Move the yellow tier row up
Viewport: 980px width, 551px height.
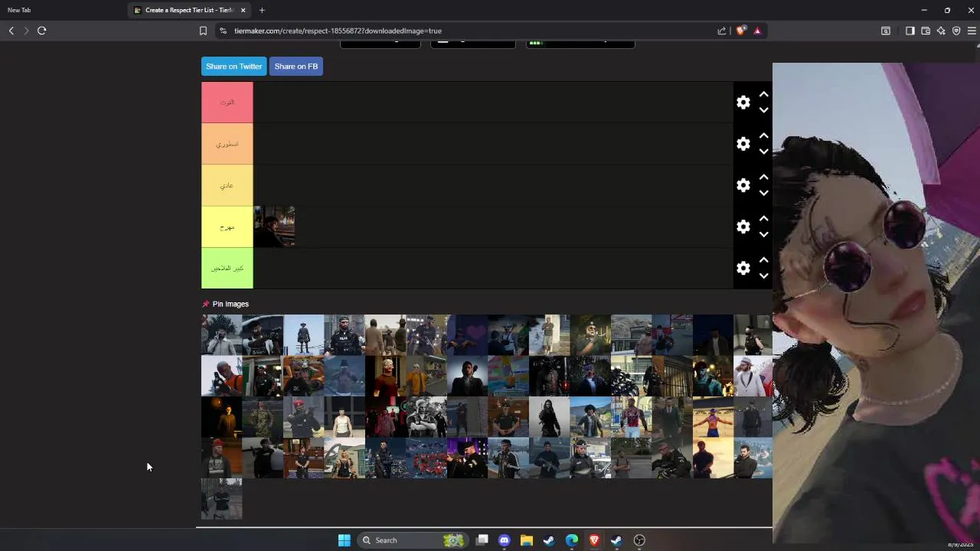click(x=763, y=218)
